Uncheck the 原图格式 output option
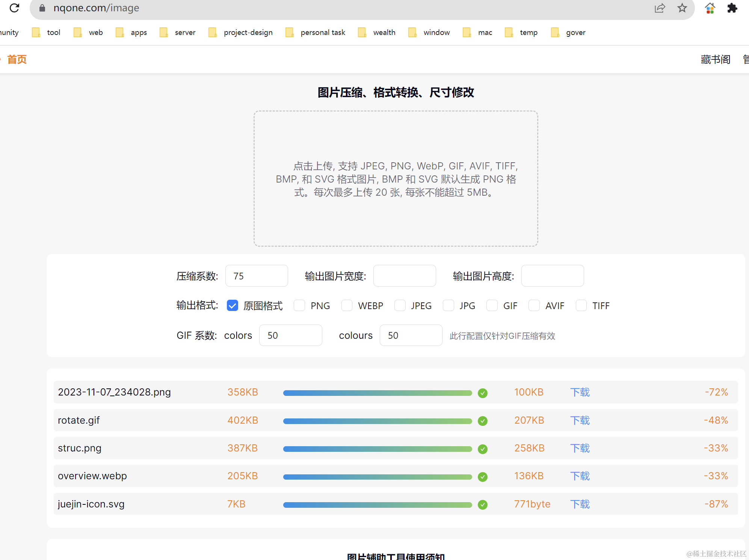The width and height of the screenshot is (749, 560). pos(232,305)
